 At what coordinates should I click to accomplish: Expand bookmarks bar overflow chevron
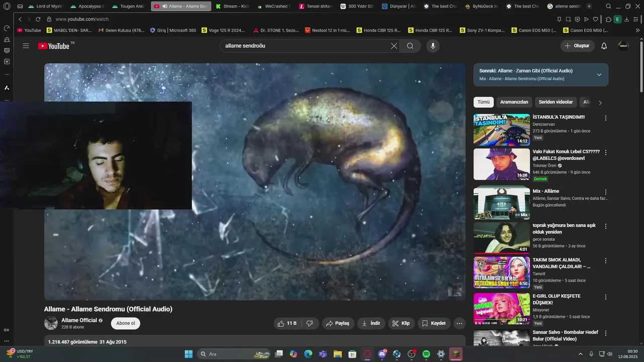click(x=638, y=30)
